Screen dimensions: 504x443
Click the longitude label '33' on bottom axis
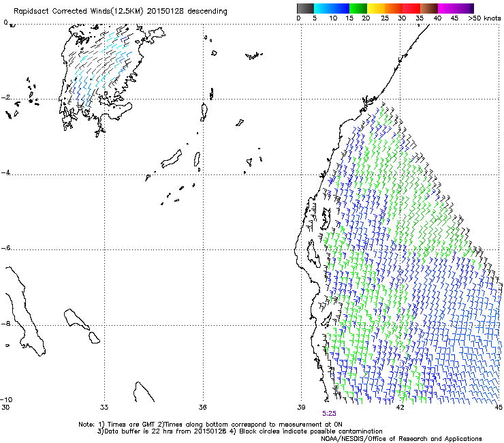point(104,408)
